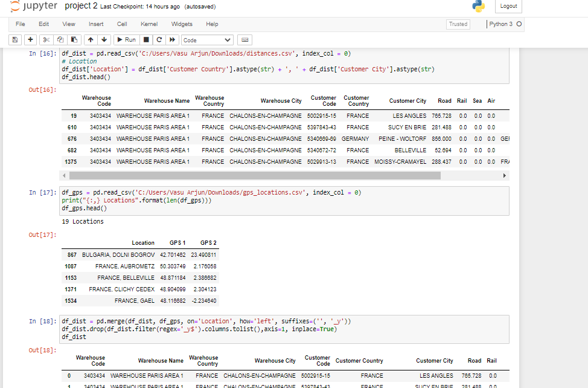The height and width of the screenshot is (388, 588).
Task: Open the File menu
Action: click(21, 24)
